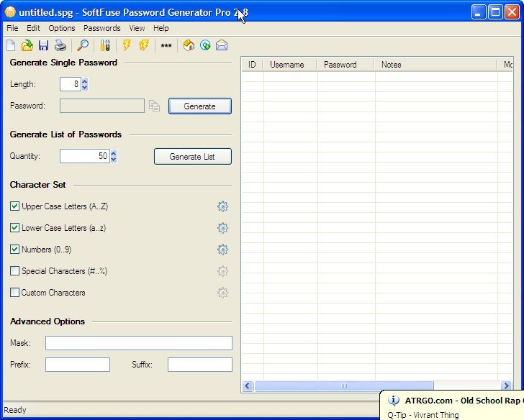Click the application icon in the title bar

click(x=10, y=12)
